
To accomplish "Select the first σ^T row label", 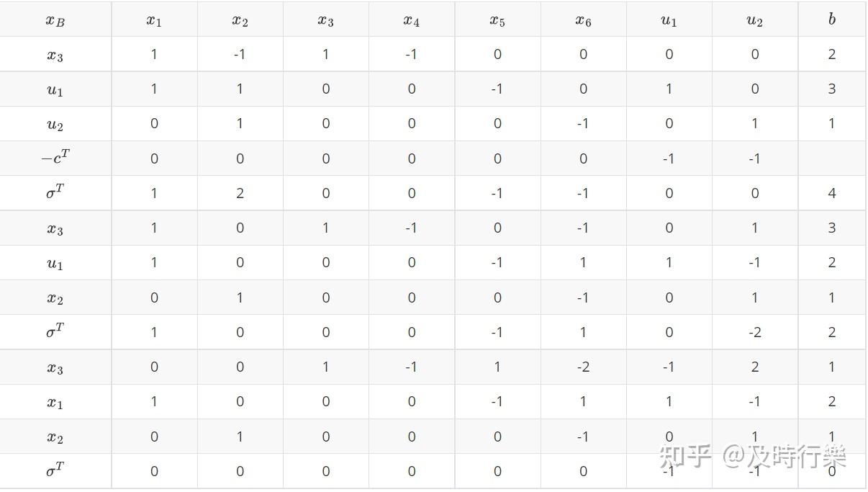I will tap(55, 192).
